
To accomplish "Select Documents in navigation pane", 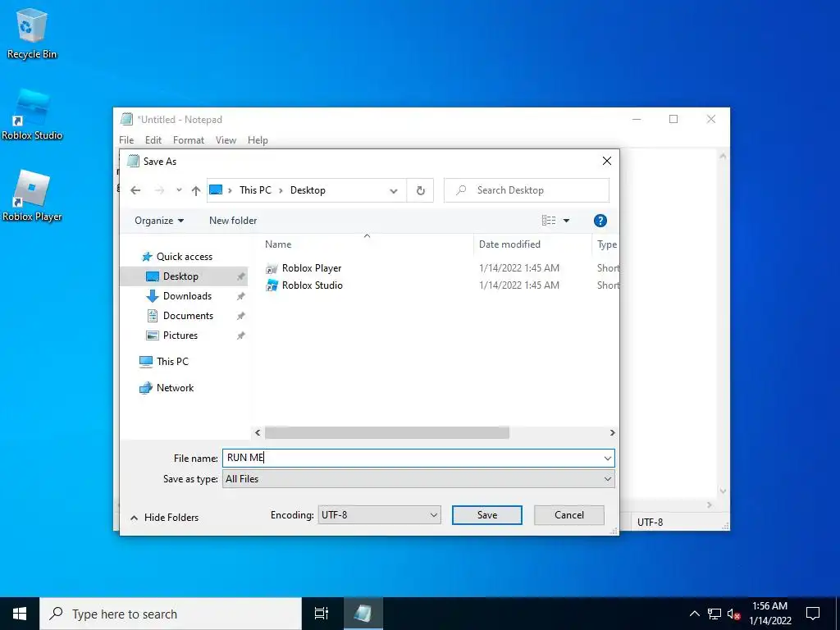I will coord(188,316).
